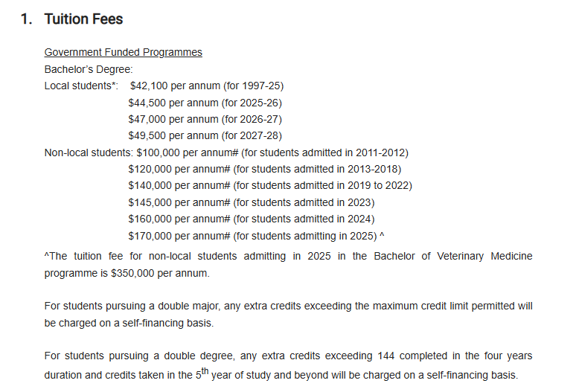Click the section number "1."
Viewport: 576px width, 392px height.
point(27,19)
